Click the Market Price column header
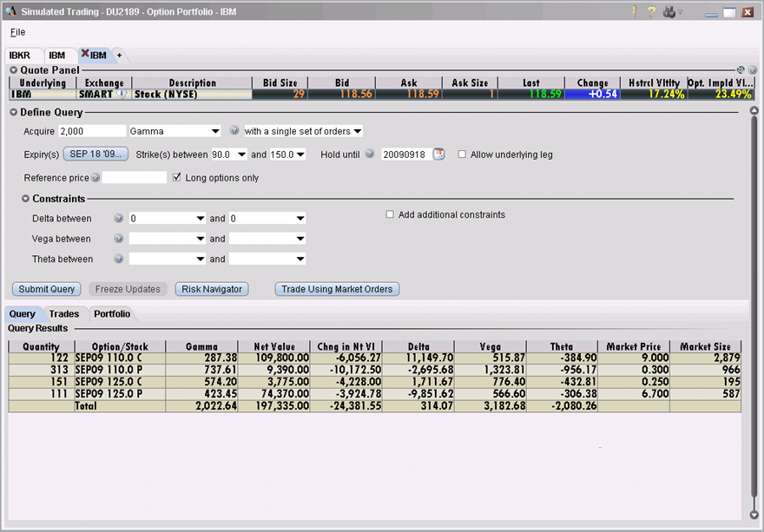The image size is (764, 532). pyautogui.click(x=634, y=346)
